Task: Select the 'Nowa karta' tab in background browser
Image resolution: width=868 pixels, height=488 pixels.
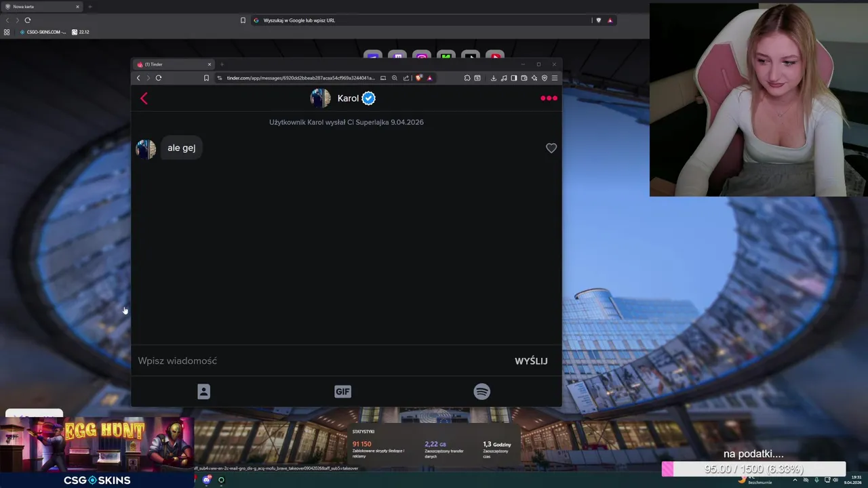Action: [42, 7]
